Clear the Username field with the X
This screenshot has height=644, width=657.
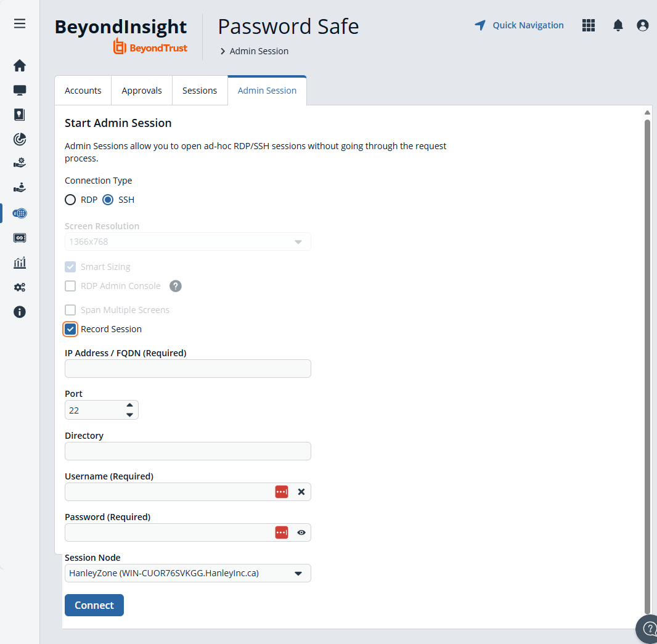[301, 492]
